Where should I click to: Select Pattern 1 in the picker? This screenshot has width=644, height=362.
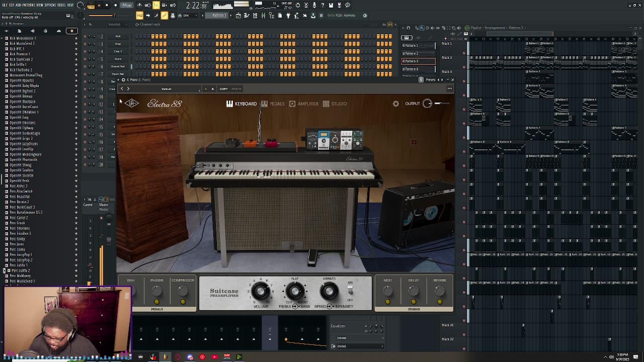(418, 45)
